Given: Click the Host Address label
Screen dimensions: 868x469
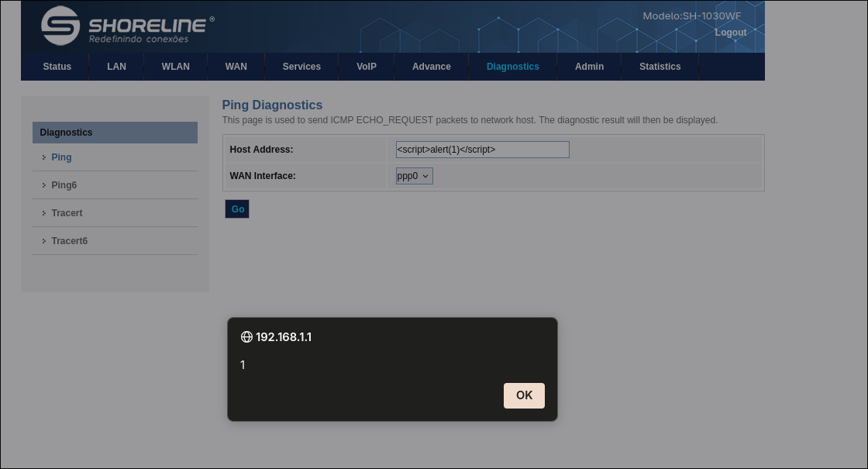Looking at the screenshot, I should point(261,150).
